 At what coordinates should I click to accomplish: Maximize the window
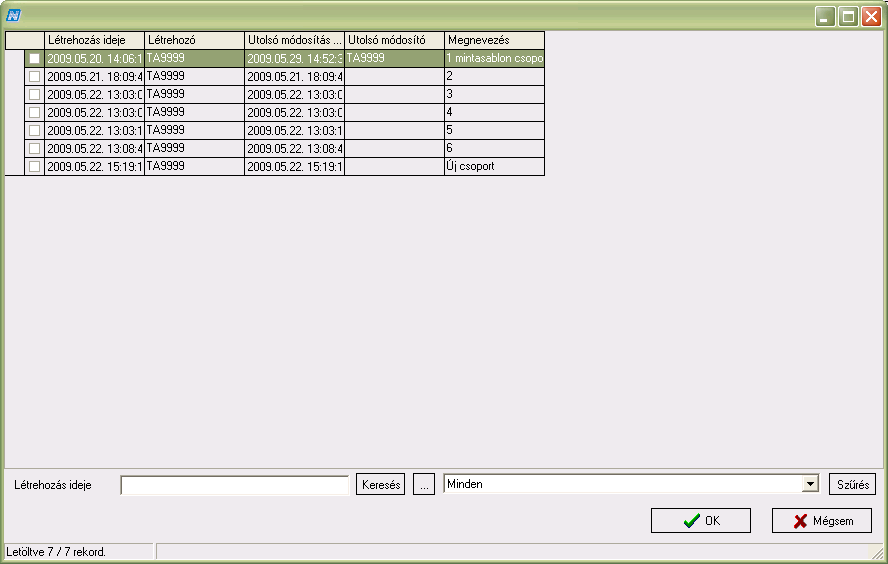tap(848, 16)
